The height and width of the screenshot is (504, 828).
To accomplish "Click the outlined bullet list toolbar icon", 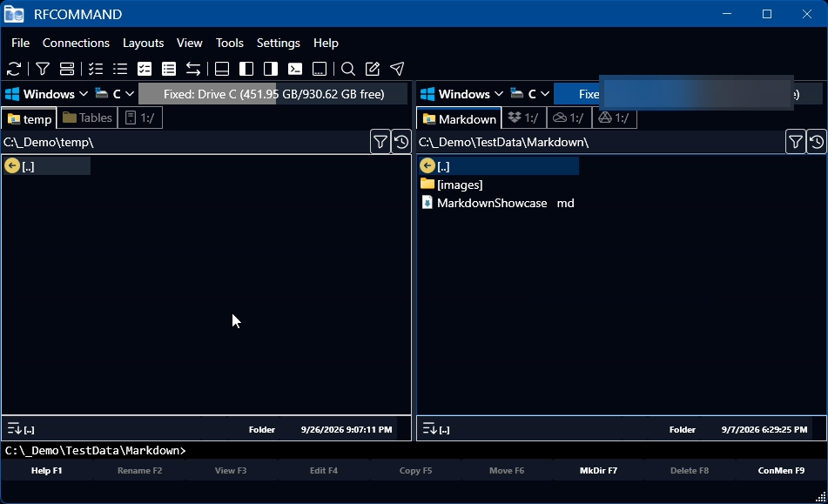I will coord(120,69).
